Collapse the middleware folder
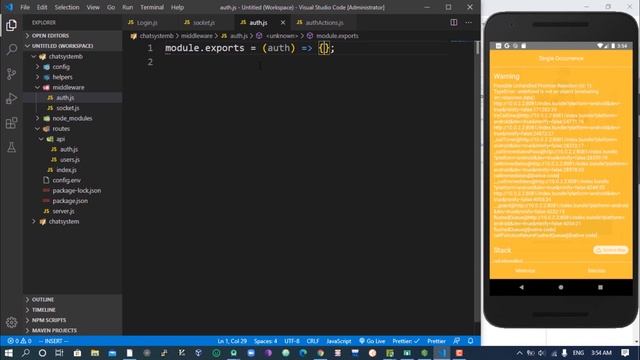Viewport: 640px width, 360px height. 73,87
